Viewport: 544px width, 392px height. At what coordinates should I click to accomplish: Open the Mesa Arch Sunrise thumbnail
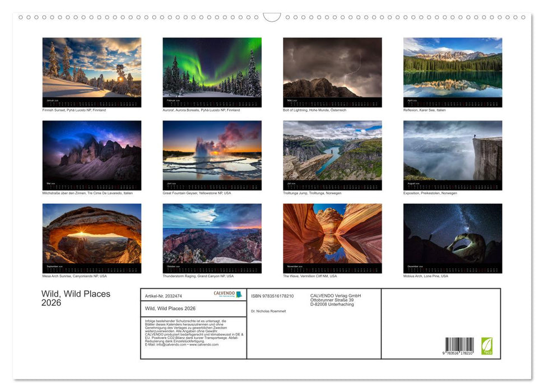91,236
